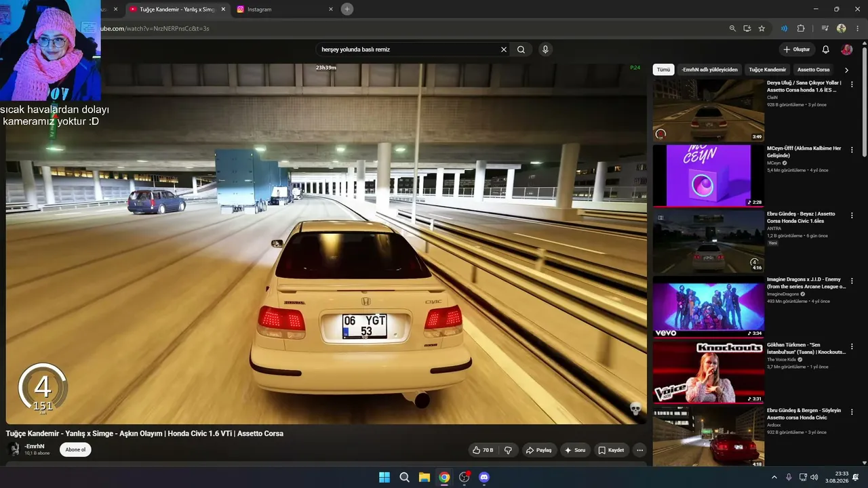Image resolution: width=868 pixels, height=488 pixels.
Task: Open the Chrome extensions puzzle icon
Action: click(801, 28)
